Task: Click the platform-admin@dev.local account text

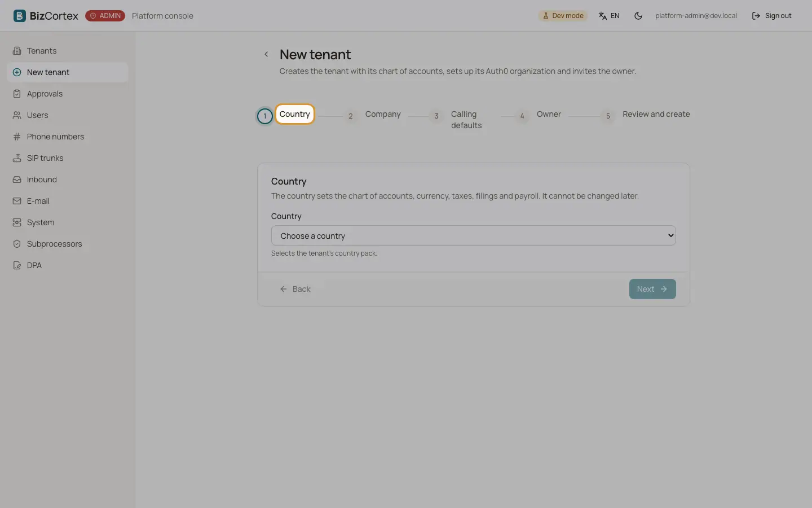Action: (696, 16)
